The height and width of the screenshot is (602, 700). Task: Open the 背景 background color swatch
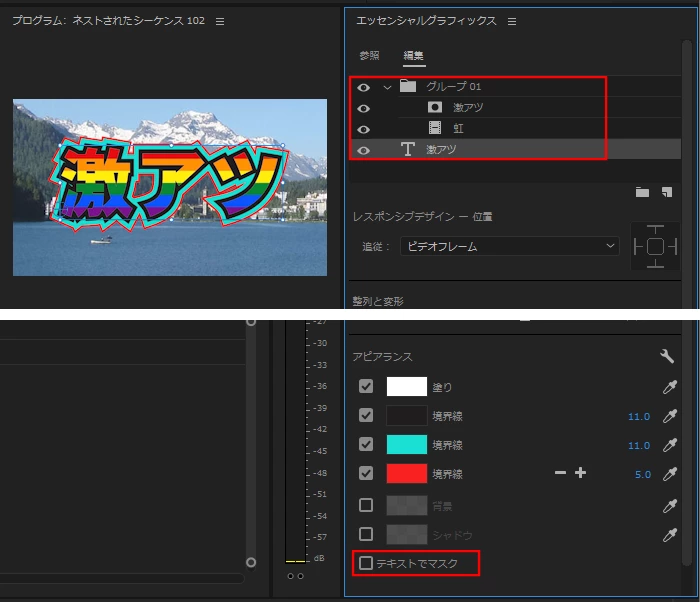(x=407, y=505)
